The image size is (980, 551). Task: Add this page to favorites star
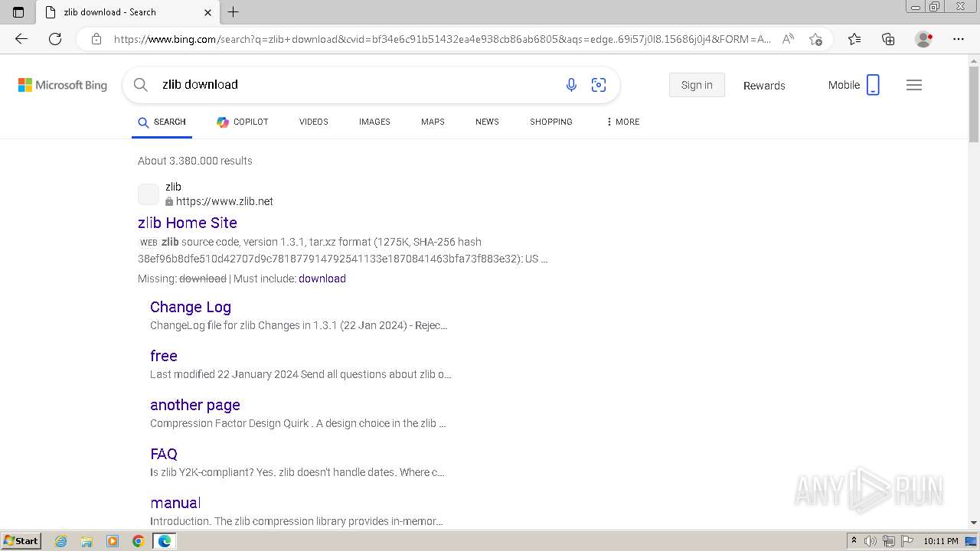815,39
